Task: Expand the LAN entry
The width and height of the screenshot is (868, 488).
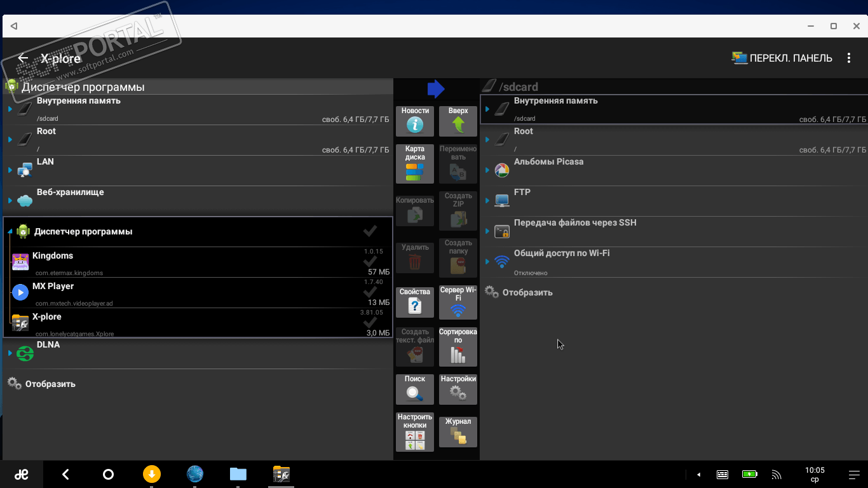Action: [10, 170]
